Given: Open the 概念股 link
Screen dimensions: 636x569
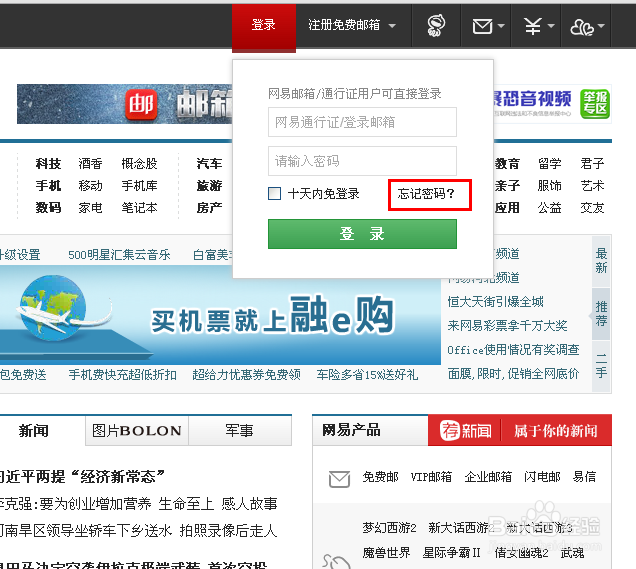Looking at the screenshot, I should 140,164.
